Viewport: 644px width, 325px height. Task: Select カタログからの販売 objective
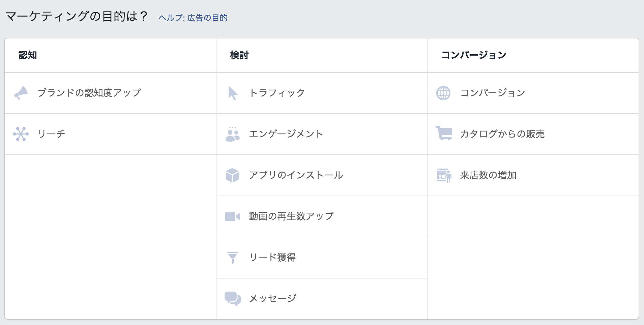pos(502,134)
